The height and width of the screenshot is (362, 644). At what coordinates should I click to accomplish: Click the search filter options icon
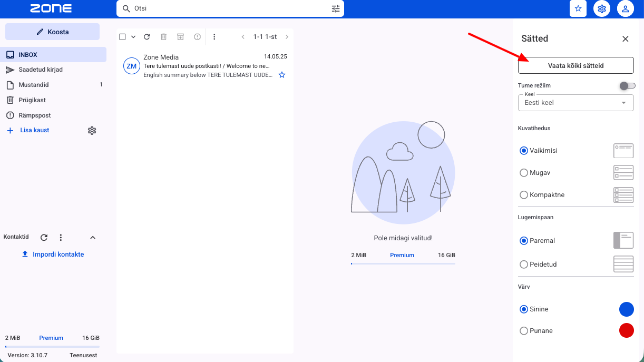coord(336,9)
